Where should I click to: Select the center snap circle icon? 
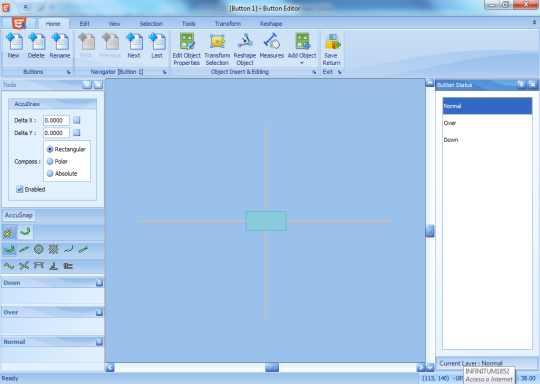pos(39,249)
